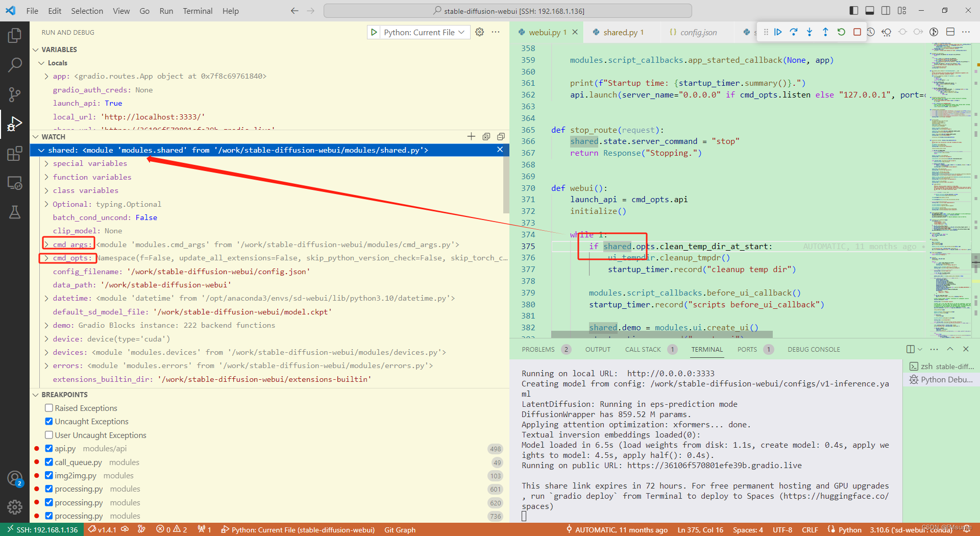The image size is (980, 536).
Task: Click the debug Continue button
Action: (x=778, y=32)
